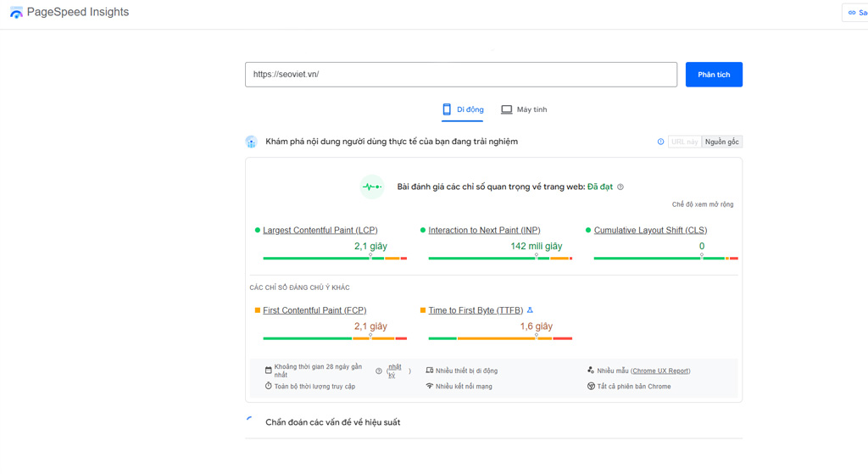Viewport: 868px width, 474px height.
Task: Expand view via Chế độ xem mở rộng
Action: (x=703, y=204)
